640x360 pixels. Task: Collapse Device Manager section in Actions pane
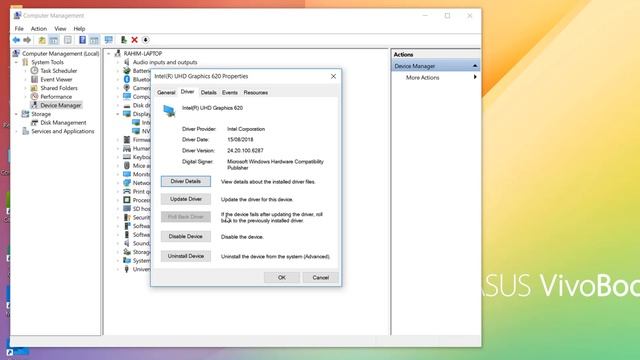[x=475, y=66]
